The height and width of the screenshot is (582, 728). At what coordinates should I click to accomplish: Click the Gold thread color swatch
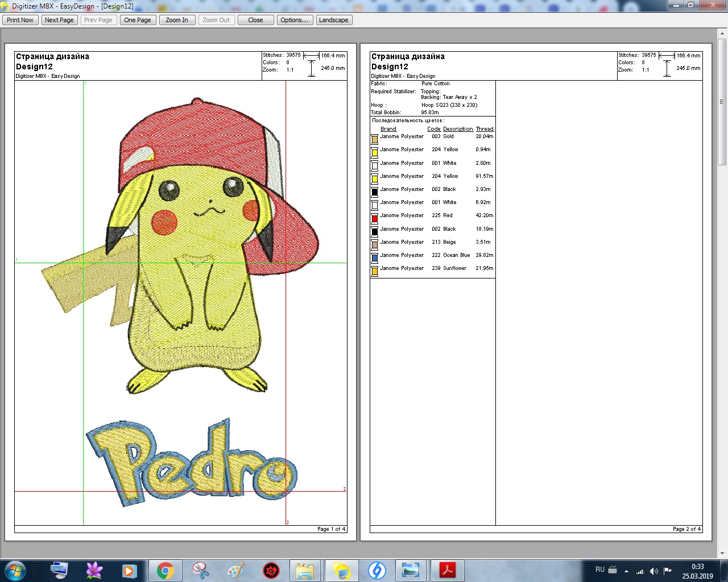click(374, 139)
